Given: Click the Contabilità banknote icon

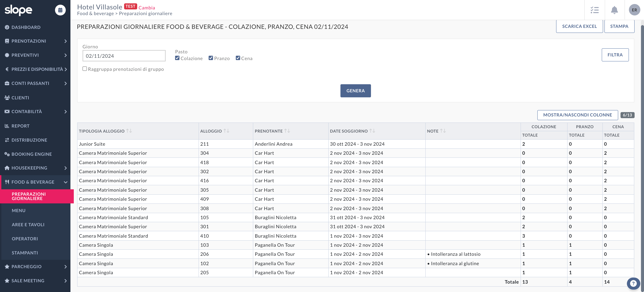Looking at the screenshot, I should [7, 112].
